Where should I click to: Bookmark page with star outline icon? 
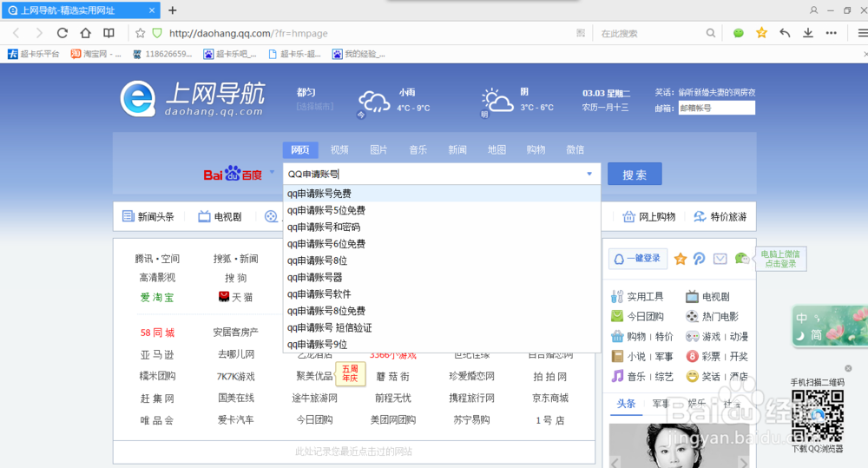140,33
